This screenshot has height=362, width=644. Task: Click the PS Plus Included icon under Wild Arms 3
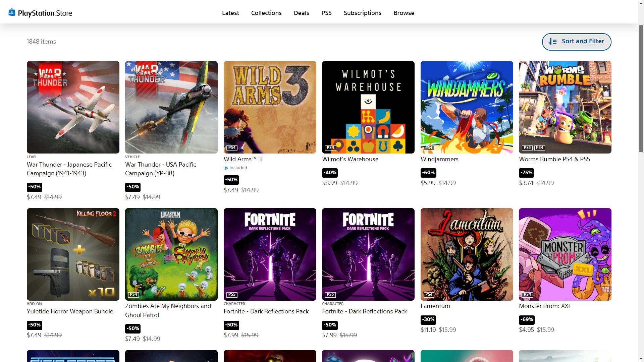226,168
